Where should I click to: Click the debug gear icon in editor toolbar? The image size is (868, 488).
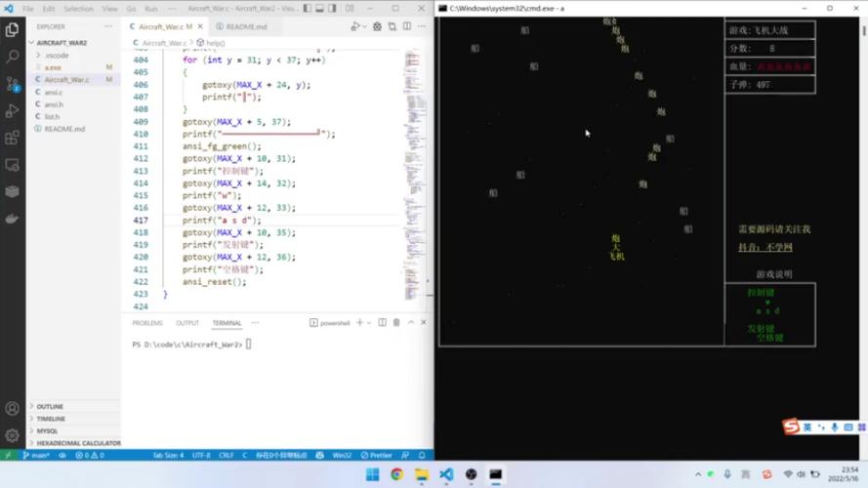(377, 26)
